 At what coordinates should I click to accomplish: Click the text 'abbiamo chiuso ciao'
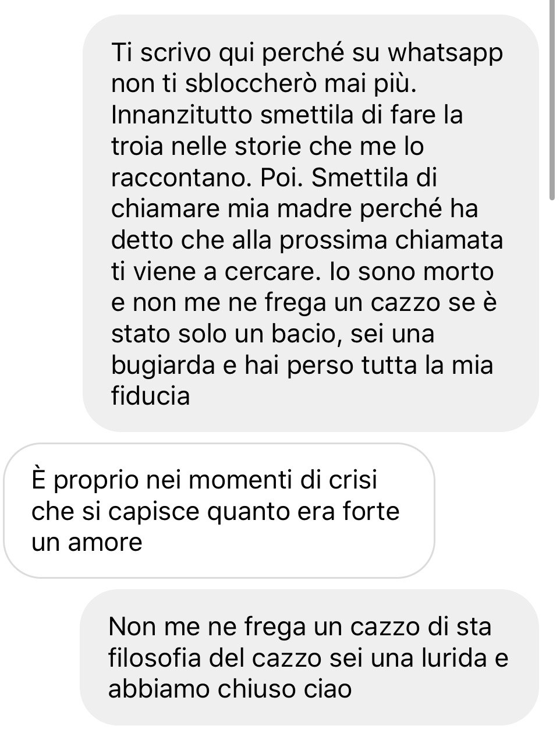pyautogui.click(x=230, y=689)
